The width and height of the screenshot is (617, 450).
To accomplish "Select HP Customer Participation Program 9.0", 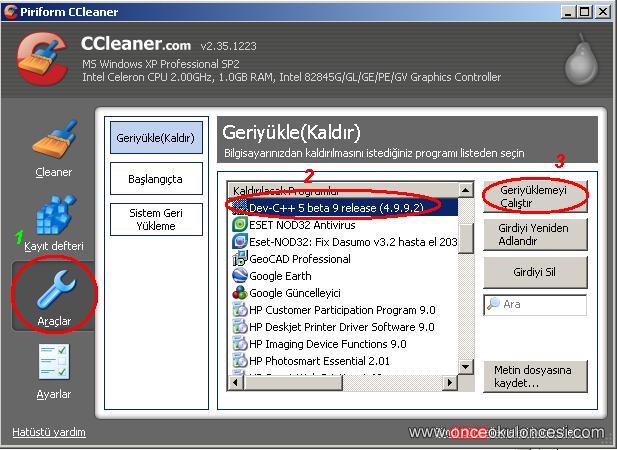I will 343,310.
